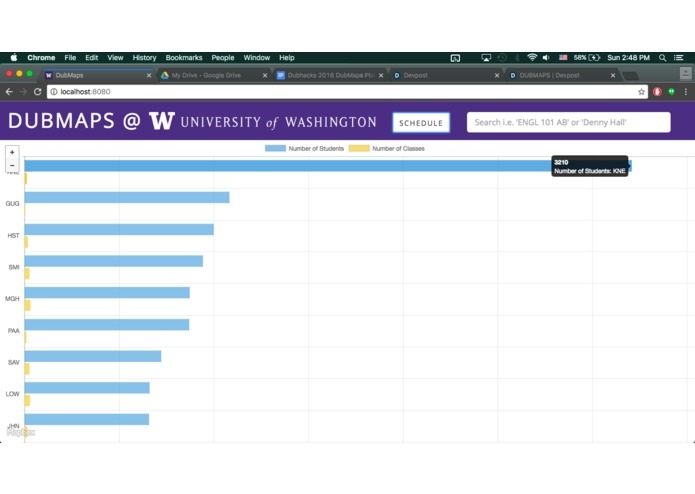The width and height of the screenshot is (695, 494).
Task: Click the green extension icon
Action: click(x=672, y=92)
